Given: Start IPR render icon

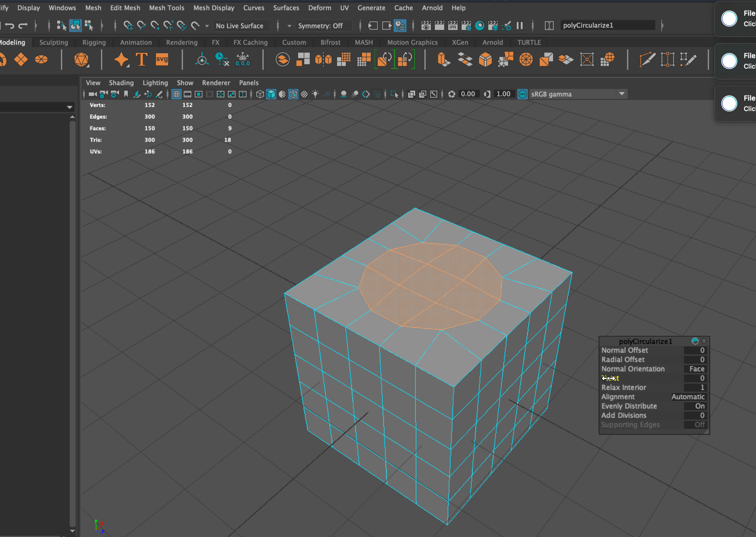Looking at the screenshot, I should pos(453,25).
